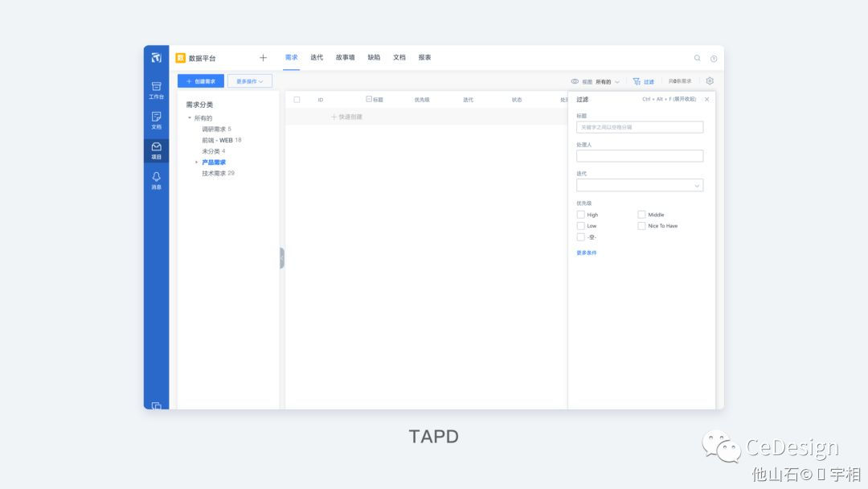Check the -空- empty priority checkbox
868x489 pixels.
click(x=581, y=237)
